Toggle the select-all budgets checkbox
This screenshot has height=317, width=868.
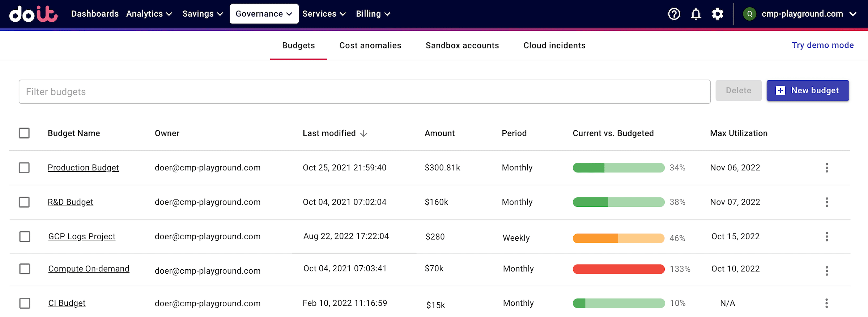point(24,133)
